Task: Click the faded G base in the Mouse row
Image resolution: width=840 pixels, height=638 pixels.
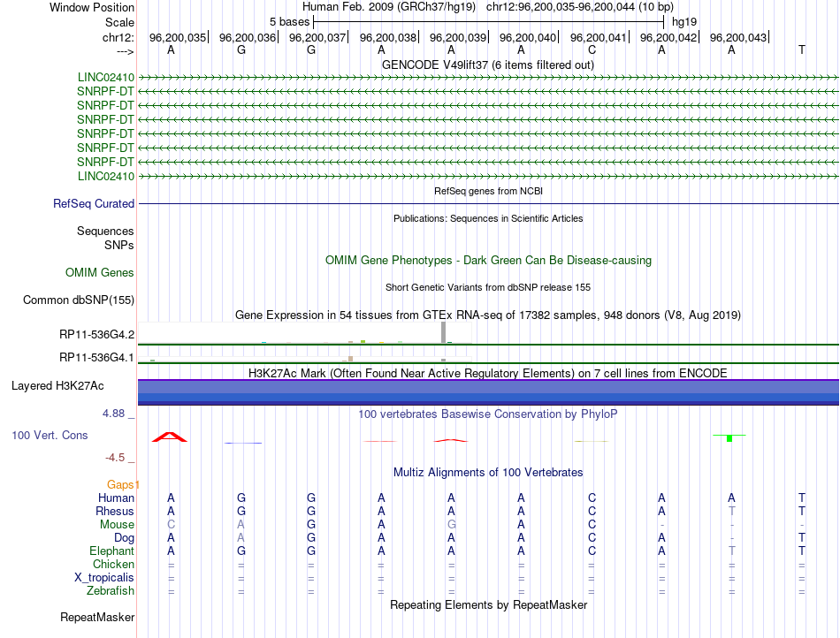Action: point(452,525)
